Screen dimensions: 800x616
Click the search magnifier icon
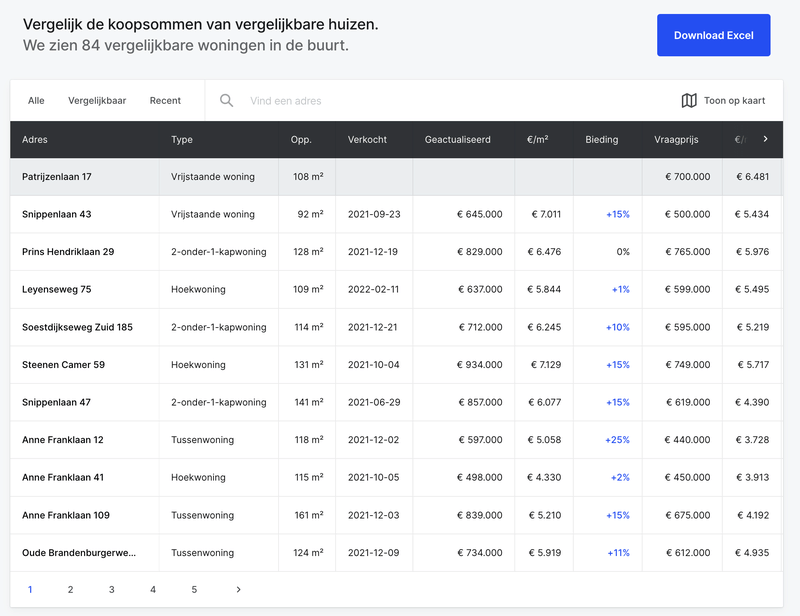click(x=227, y=100)
